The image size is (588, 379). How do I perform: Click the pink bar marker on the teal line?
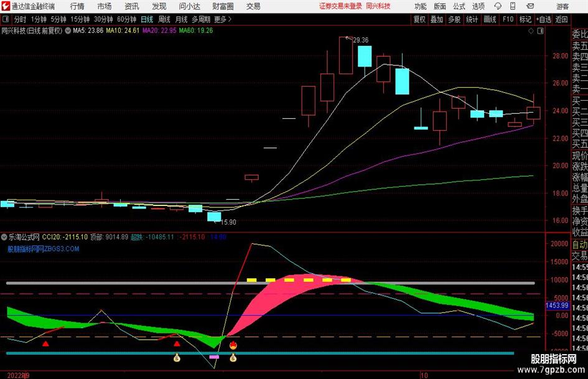[x=214, y=357]
